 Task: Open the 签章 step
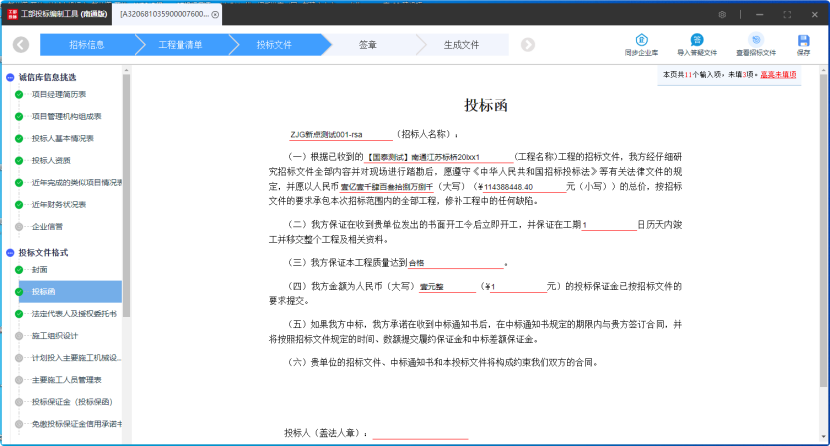368,45
